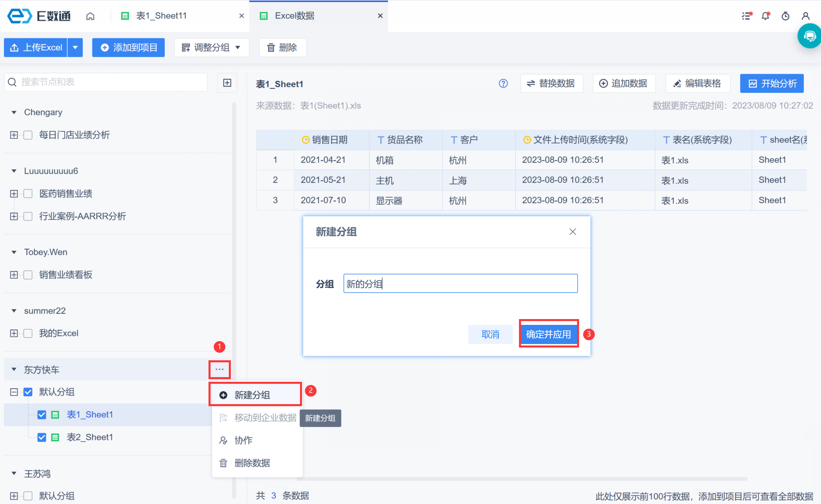Switch to the 表1_Sheet11 tab
Viewport: 821px width, 504px height.
[x=161, y=16]
